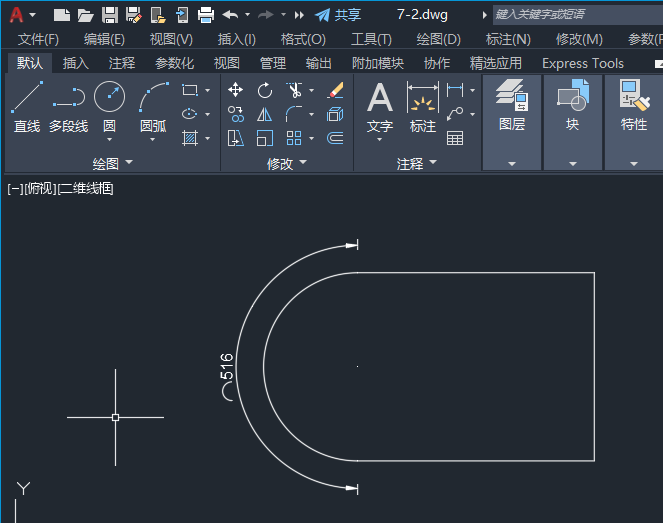Choose the Rotate tool icon
Viewport: 663px width, 523px height.
(x=265, y=90)
